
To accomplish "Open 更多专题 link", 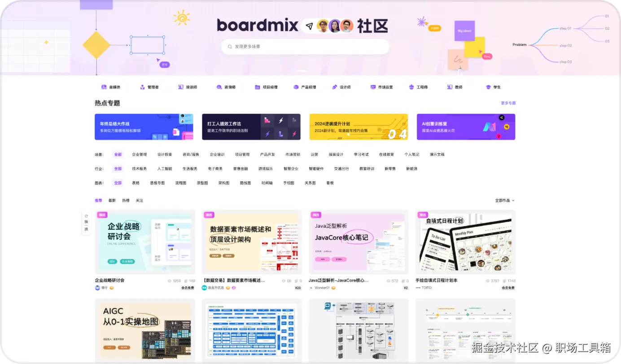I will 507,103.
